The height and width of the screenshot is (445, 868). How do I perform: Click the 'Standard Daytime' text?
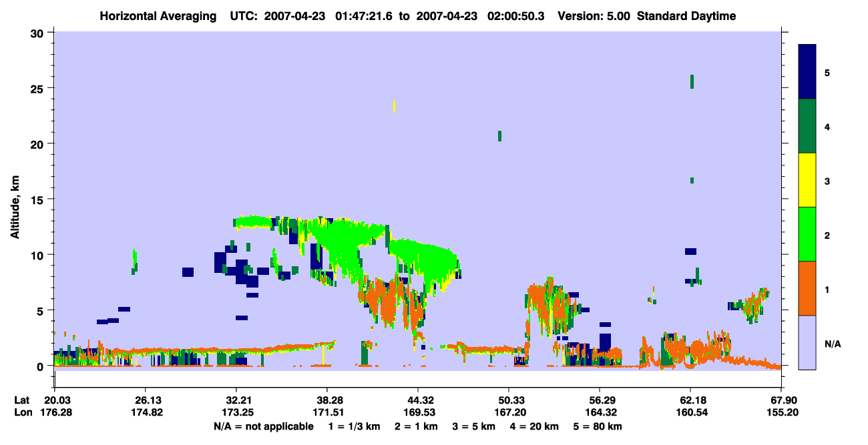(x=686, y=16)
